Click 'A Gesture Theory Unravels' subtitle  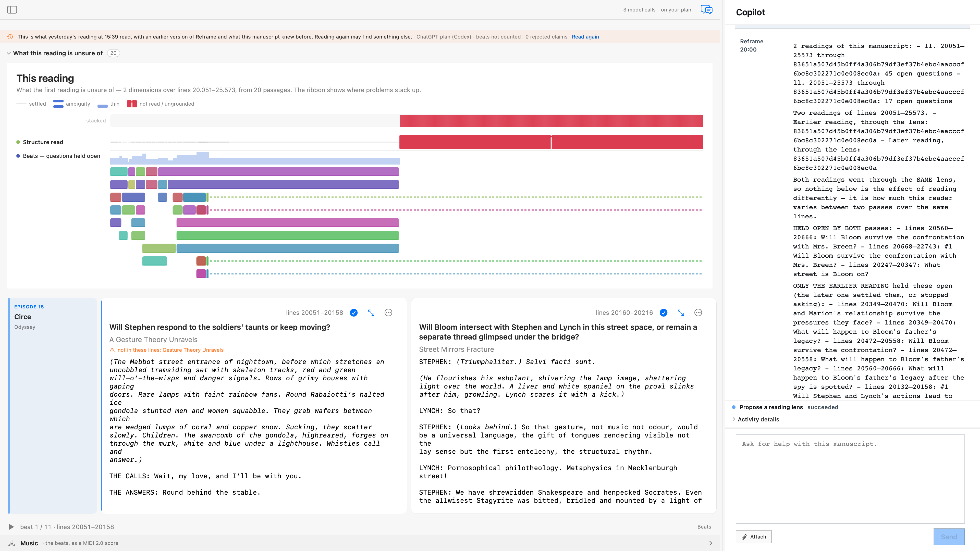point(153,340)
